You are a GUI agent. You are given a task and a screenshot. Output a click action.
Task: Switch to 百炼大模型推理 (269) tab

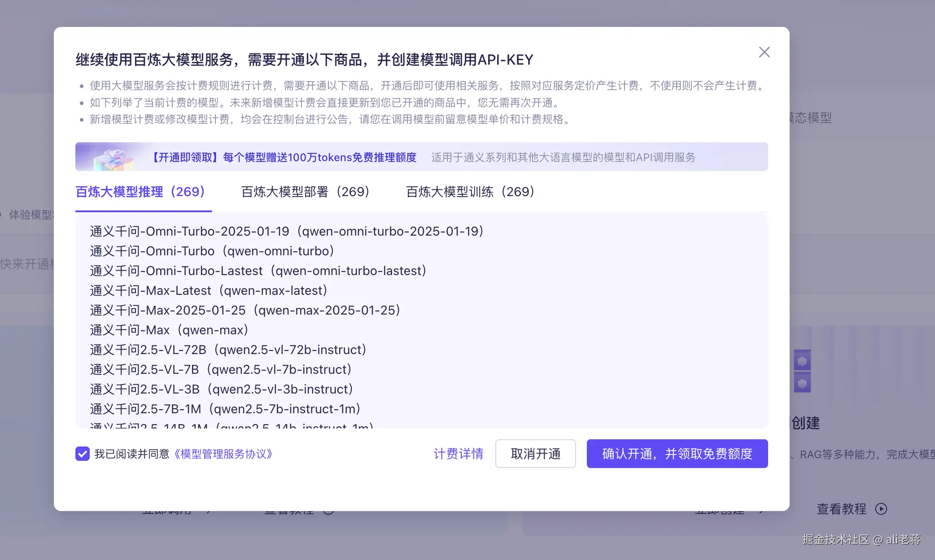[x=140, y=192]
